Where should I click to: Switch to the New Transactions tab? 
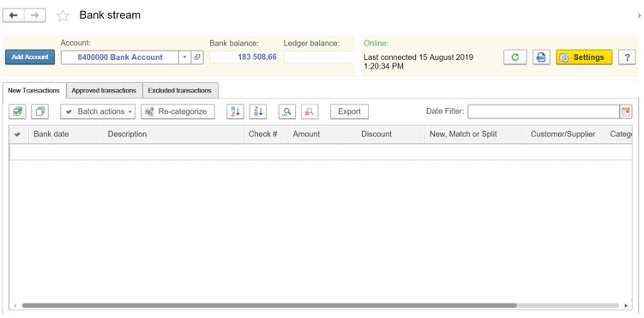point(33,90)
